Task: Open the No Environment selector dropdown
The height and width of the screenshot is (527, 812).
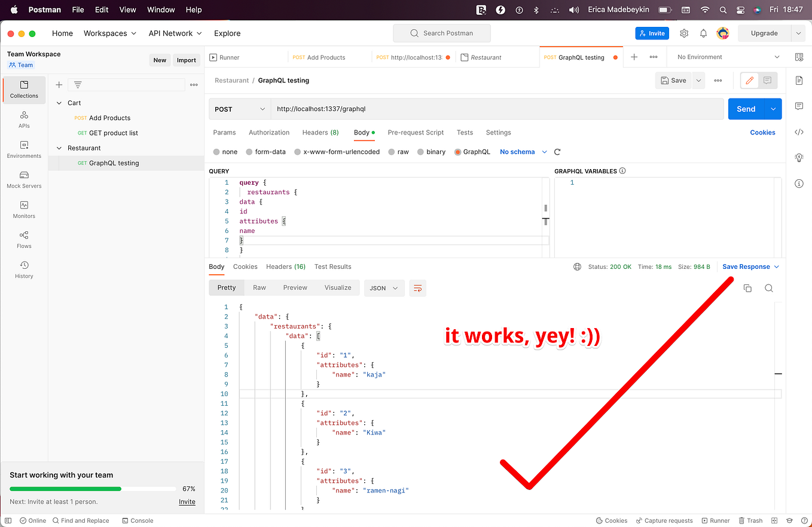Action: (x=725, y=57)
